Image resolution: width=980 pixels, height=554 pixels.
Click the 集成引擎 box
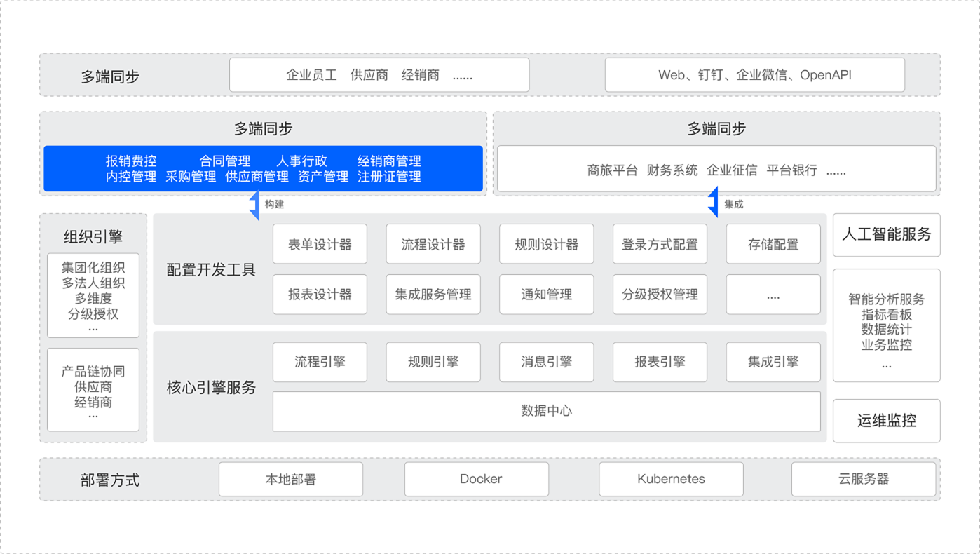(773, 362)
